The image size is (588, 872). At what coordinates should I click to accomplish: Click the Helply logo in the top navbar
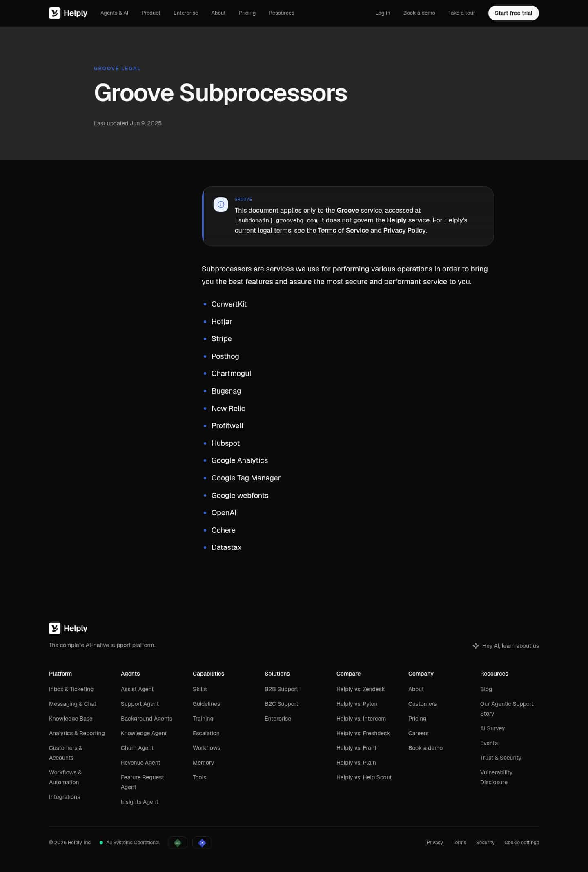tap(68, 13)
